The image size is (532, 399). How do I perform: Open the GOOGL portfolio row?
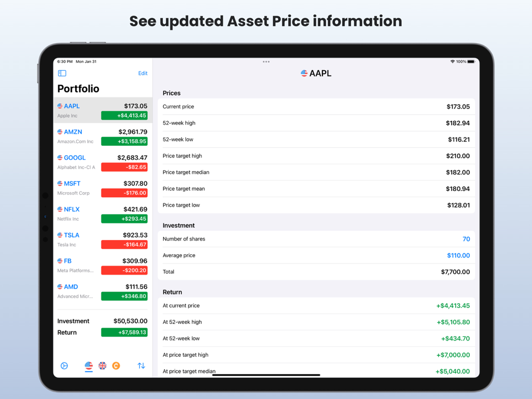tap(103, 162)
